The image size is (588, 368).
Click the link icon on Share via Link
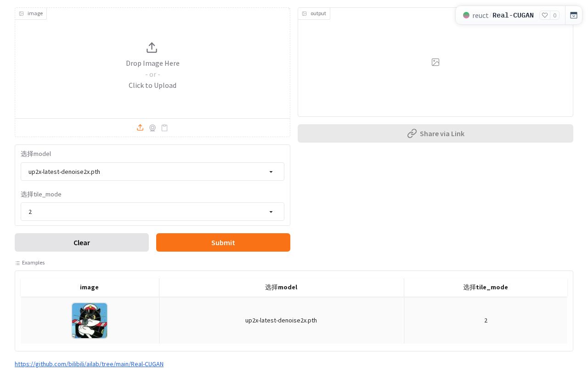coord(412,133)
